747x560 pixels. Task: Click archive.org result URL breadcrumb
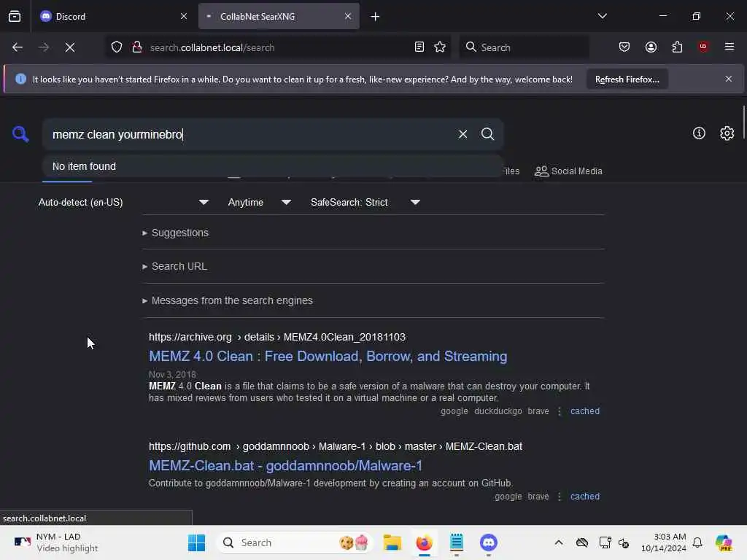click(276, 337)
